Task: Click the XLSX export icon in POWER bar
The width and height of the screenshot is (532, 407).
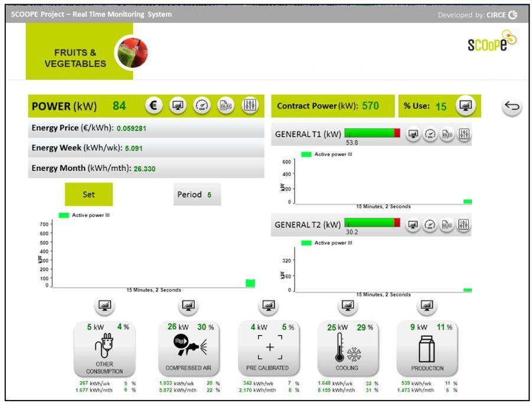Action: (x=226, y=106)
